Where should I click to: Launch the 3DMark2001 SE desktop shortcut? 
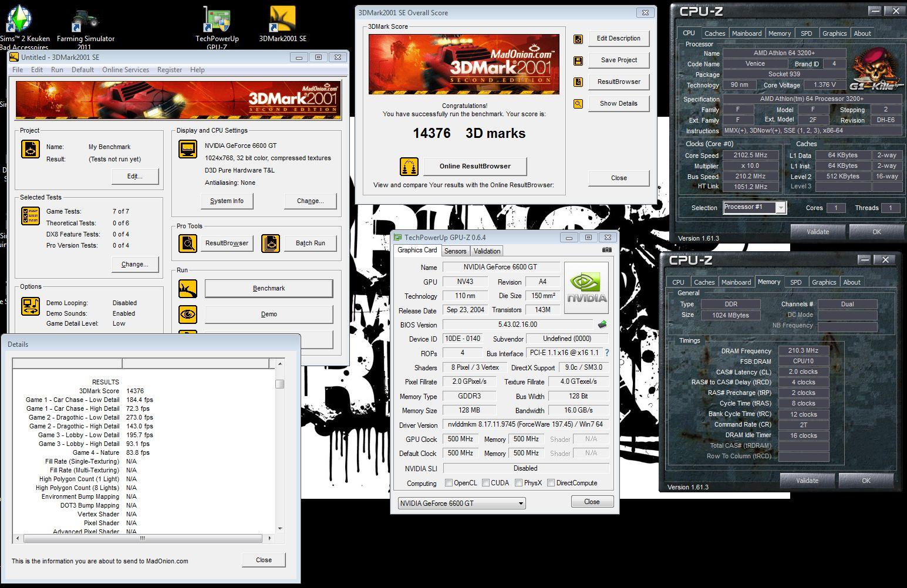tap(282, 25)
